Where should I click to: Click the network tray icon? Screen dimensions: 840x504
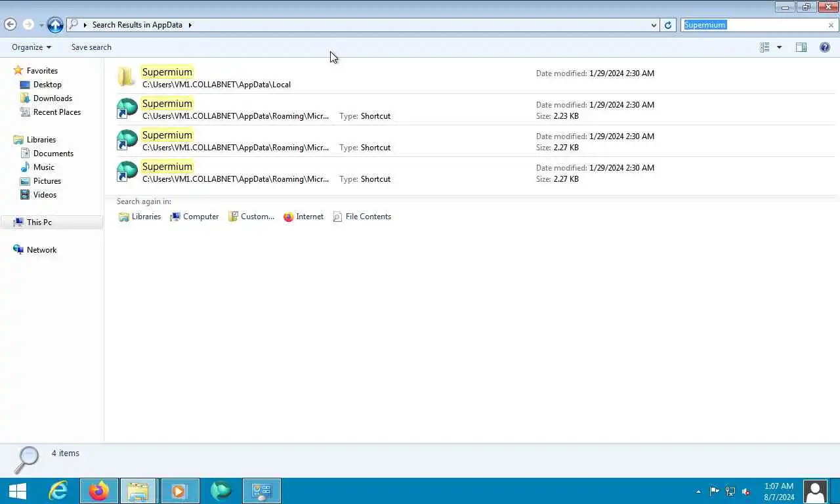(x=730, y=492)
